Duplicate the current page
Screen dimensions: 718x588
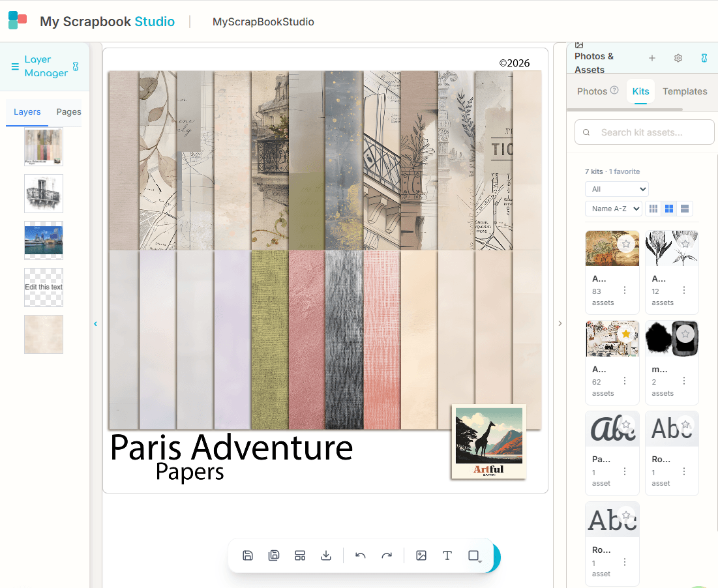(x=274, y=555)
